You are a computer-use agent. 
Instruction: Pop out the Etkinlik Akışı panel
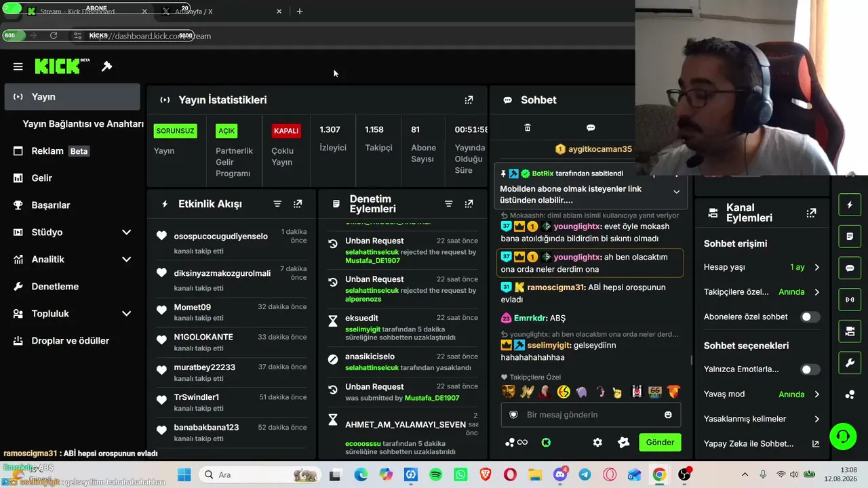[298, 204]
